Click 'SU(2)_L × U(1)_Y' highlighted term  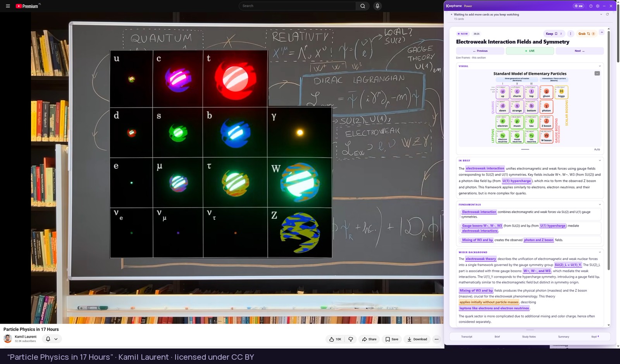point(568,265)
